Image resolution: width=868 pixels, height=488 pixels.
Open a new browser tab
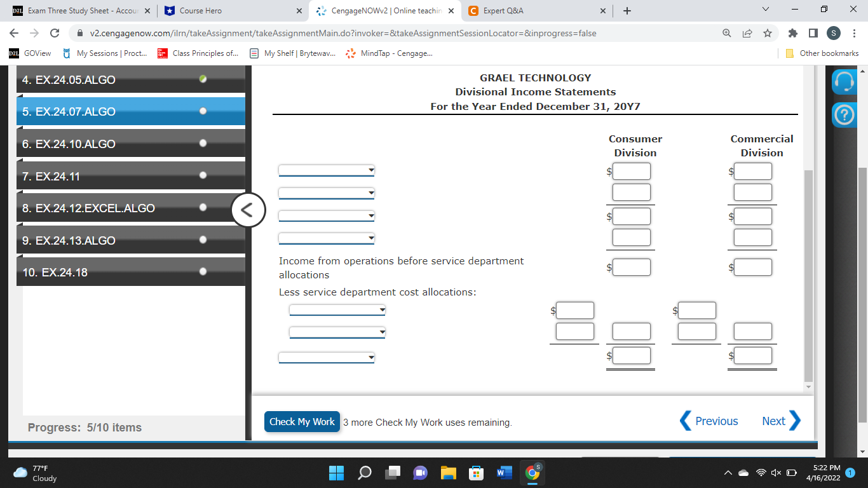pos(627,11)
